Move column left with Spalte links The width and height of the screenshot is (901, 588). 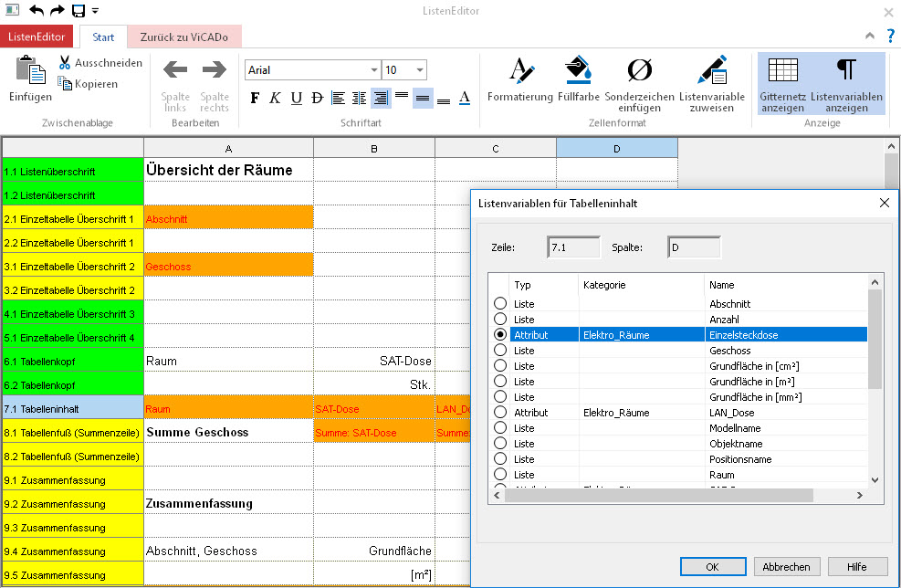point(175,85)
